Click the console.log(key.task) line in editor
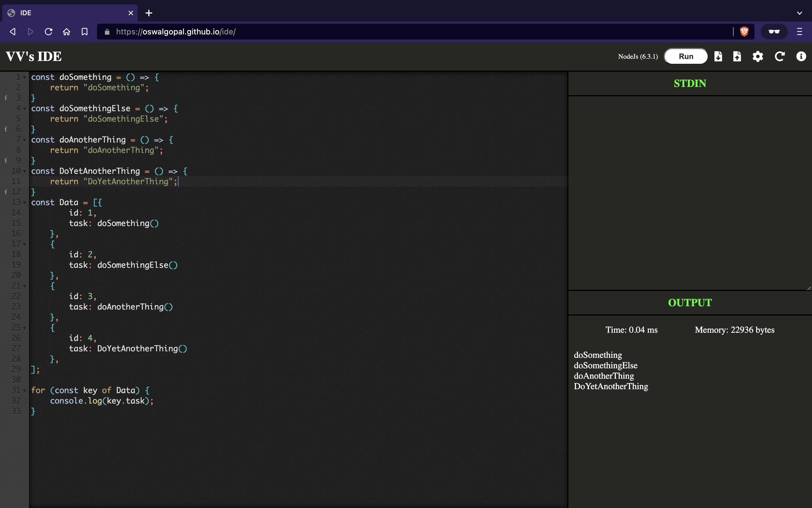This screenshot has height=508, width=812. point(102,401)
